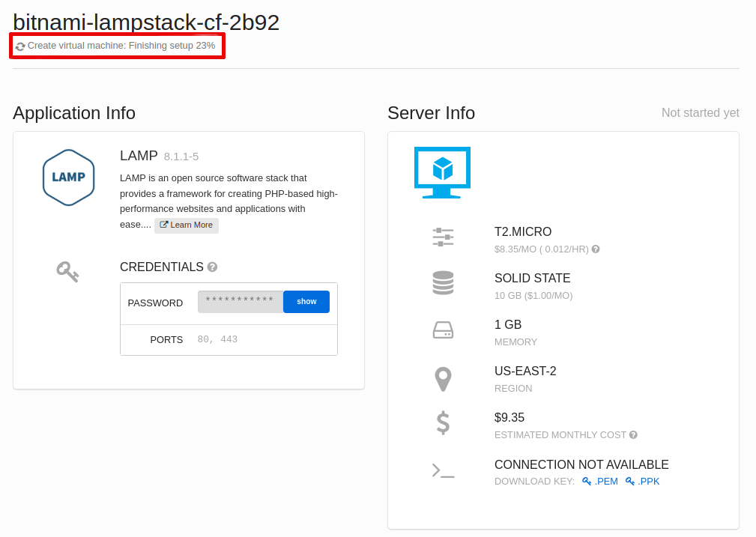The image size is (756, 537).
Task: Click the location pin icon for US-EAST-2
Action: click(x=443, y=380)
